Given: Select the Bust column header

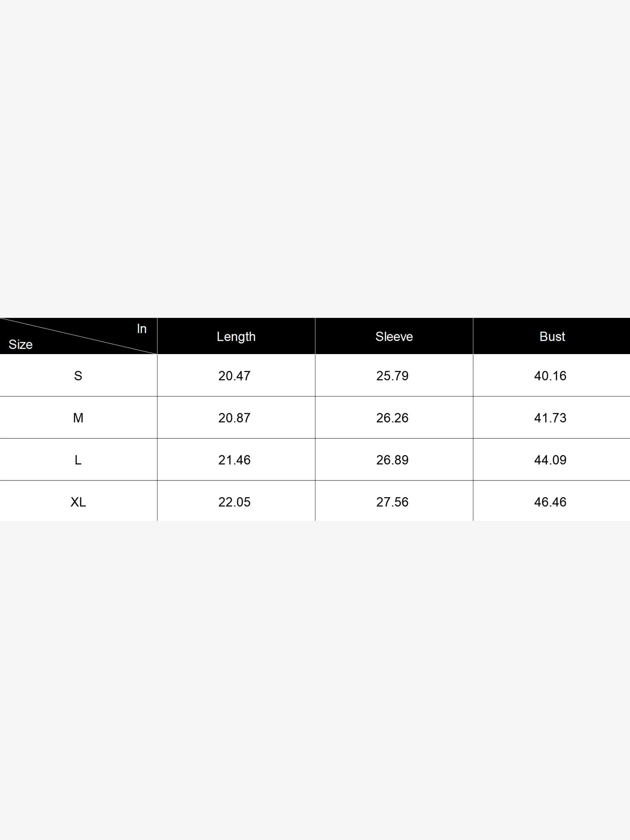Looking at the screenshot, I should pyautogui.click(x=552, y=336).
